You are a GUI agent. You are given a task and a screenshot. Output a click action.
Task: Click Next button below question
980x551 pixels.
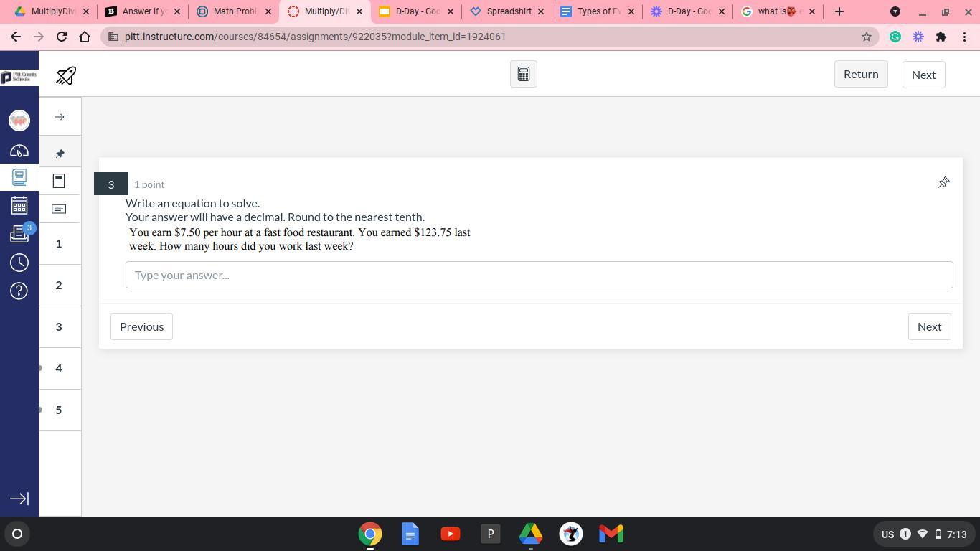tap(929, 326)
